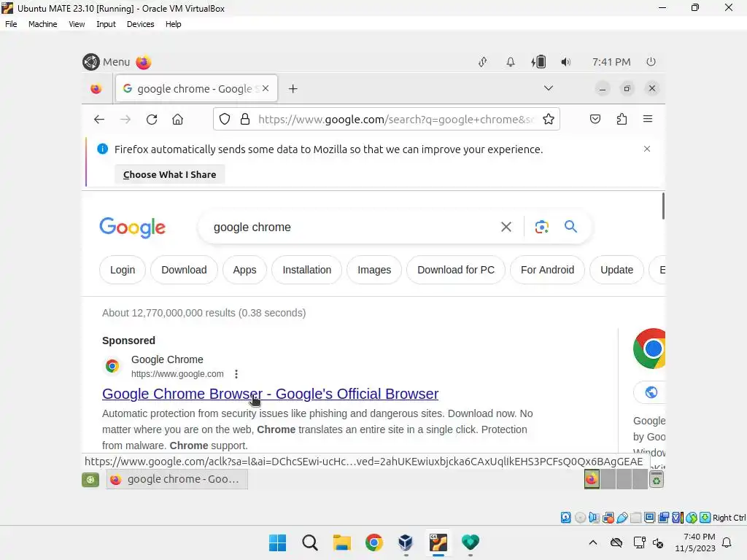The width and height of the screenshot is (747, 560).
Task: Open the VirtualBox Machine menu
Action: [x=43, y=24]
